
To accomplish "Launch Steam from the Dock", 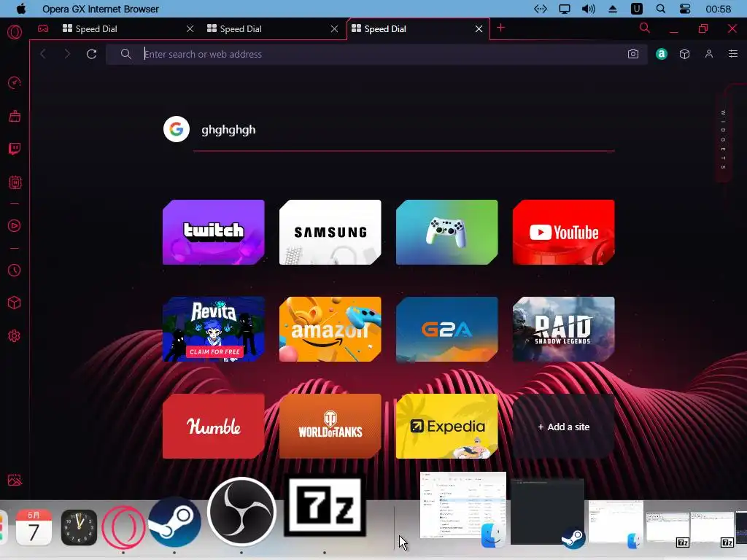I will point(174,521).
